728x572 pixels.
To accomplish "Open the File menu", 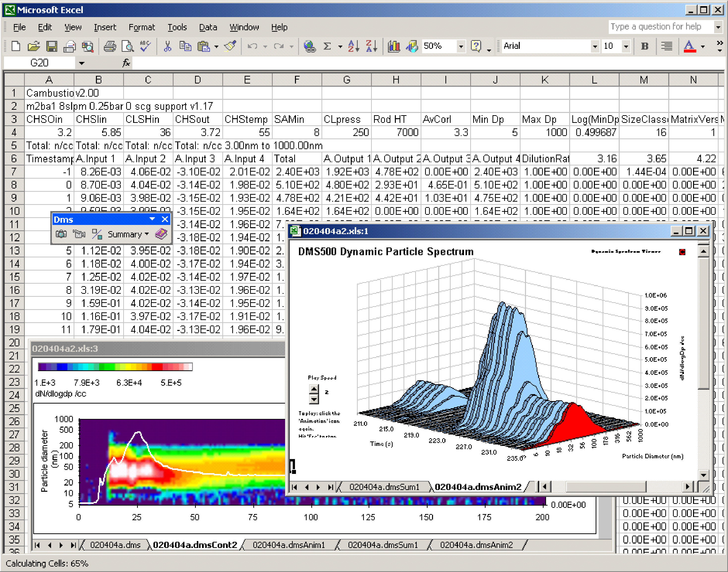I will click(x=19, y=27).
